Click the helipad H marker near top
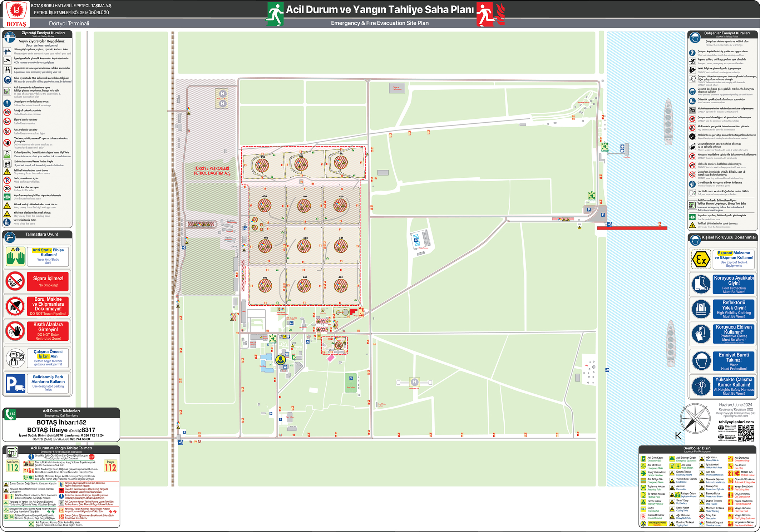 pos(222,94)
